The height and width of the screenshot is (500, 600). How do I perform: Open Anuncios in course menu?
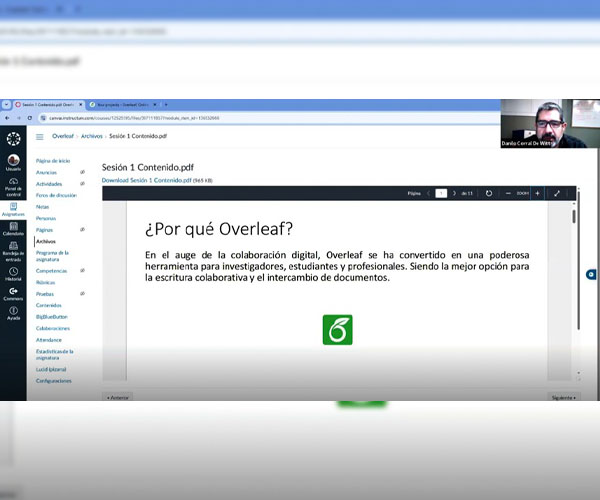(46, 173)
